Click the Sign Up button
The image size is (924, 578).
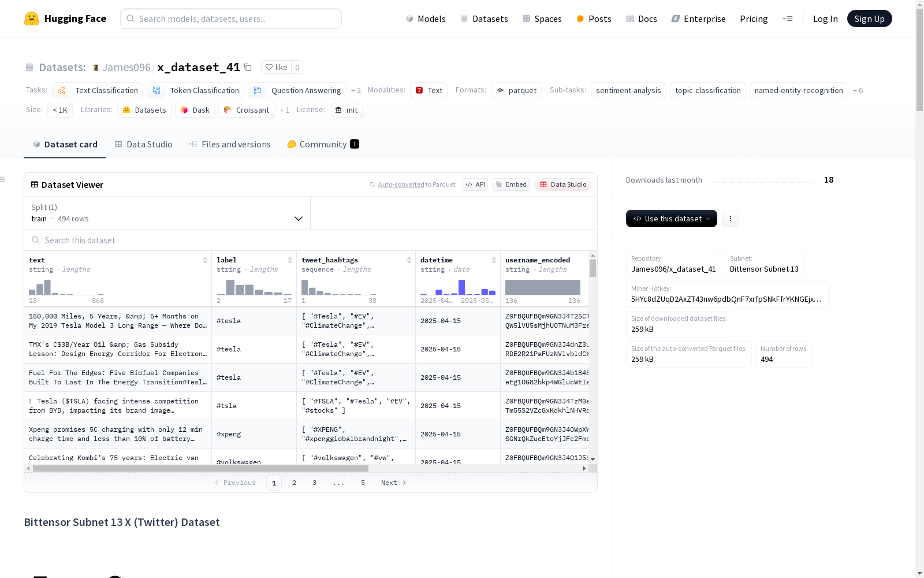click(869, 18)
